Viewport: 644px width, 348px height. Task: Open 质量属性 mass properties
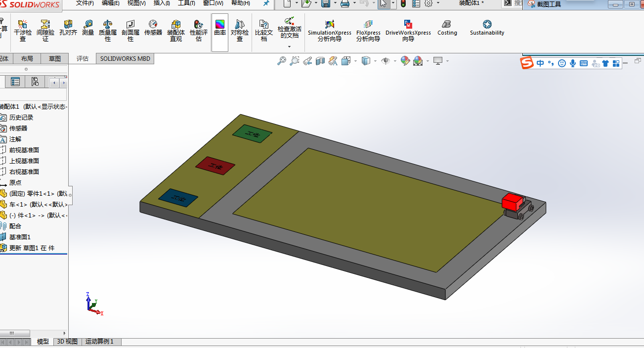click(x=108, y=31)
